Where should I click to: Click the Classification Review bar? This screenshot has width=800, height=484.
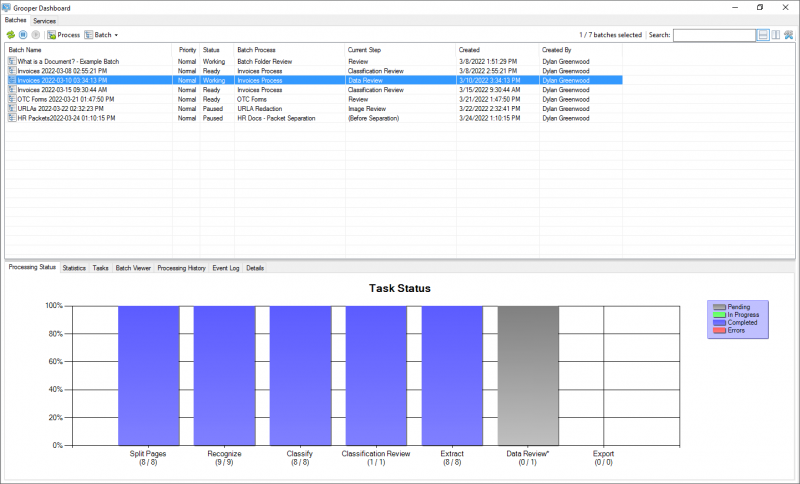377,376
